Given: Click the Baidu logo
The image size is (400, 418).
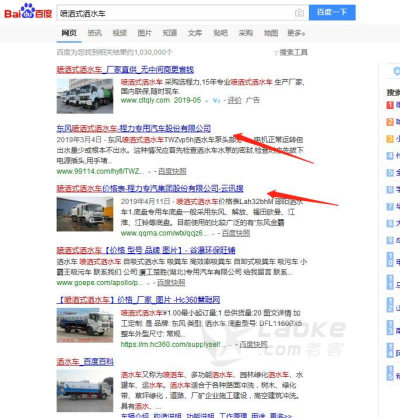Looking at the screenshot, I should click(28, 12).
